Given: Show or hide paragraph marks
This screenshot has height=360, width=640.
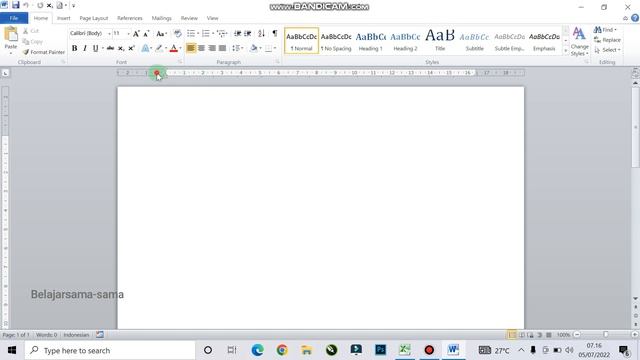Looking at the screenshot, I should coord(275,33).
